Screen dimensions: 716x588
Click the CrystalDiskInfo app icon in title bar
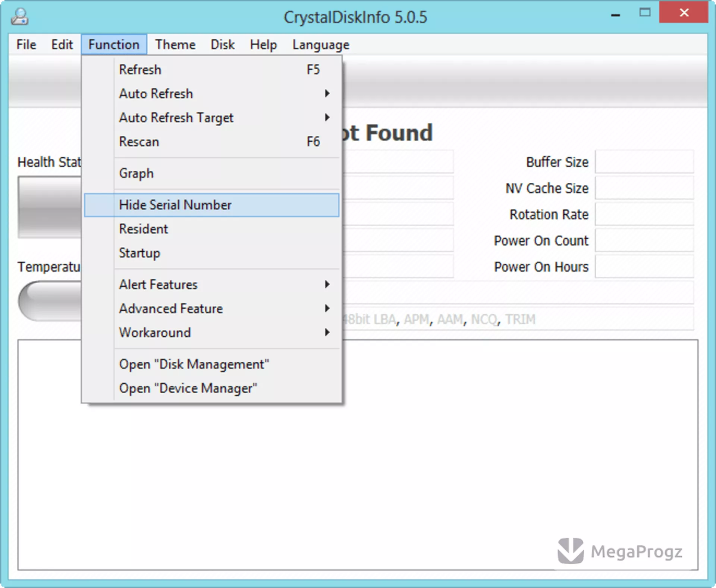tap(19, 16)
